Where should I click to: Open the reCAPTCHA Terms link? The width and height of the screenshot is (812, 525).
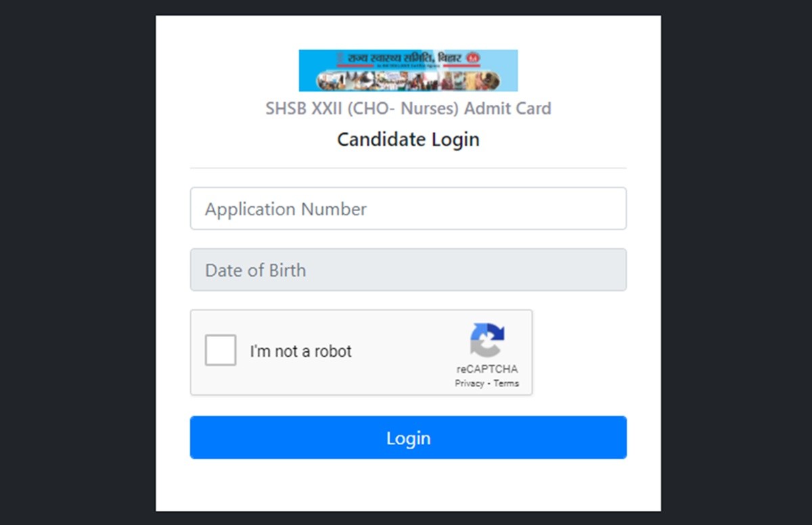click(x=506, y=384)
